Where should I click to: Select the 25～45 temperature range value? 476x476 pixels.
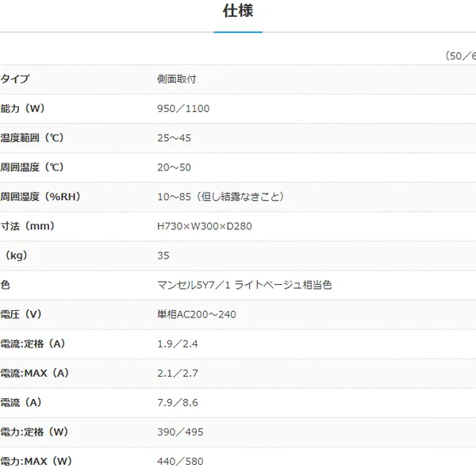(x=174, y=138)
